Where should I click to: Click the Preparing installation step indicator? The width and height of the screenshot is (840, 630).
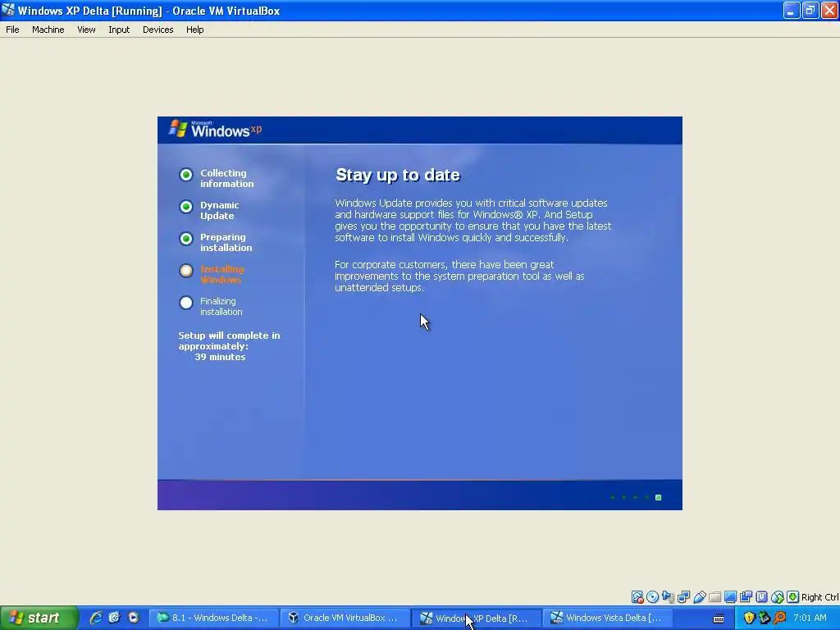(186, 239)
